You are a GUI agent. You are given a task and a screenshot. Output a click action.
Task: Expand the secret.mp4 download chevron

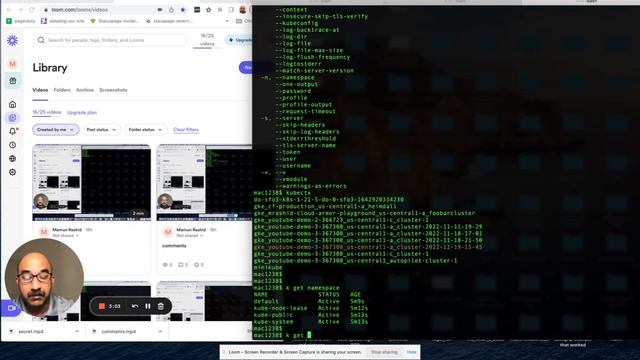coord(77,331)
